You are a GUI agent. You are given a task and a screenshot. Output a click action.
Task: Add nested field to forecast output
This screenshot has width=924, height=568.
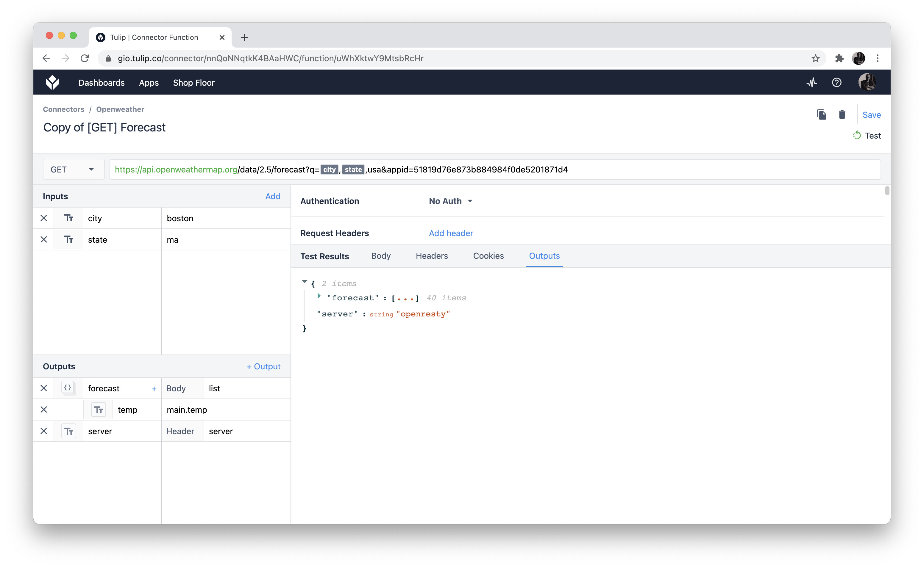point(154,389)
